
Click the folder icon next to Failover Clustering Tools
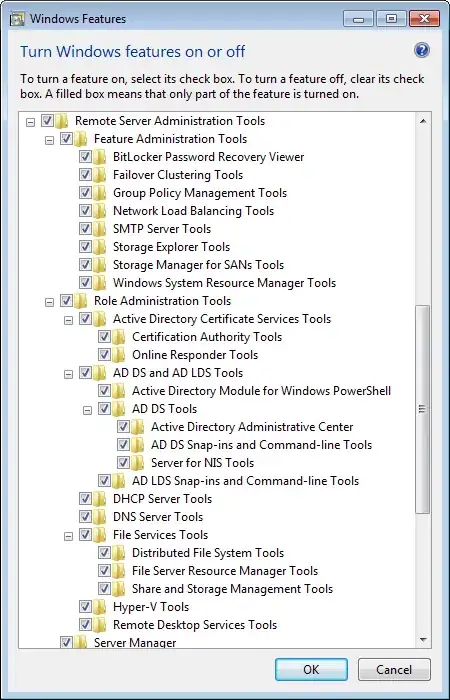click(x=100, y=175)
